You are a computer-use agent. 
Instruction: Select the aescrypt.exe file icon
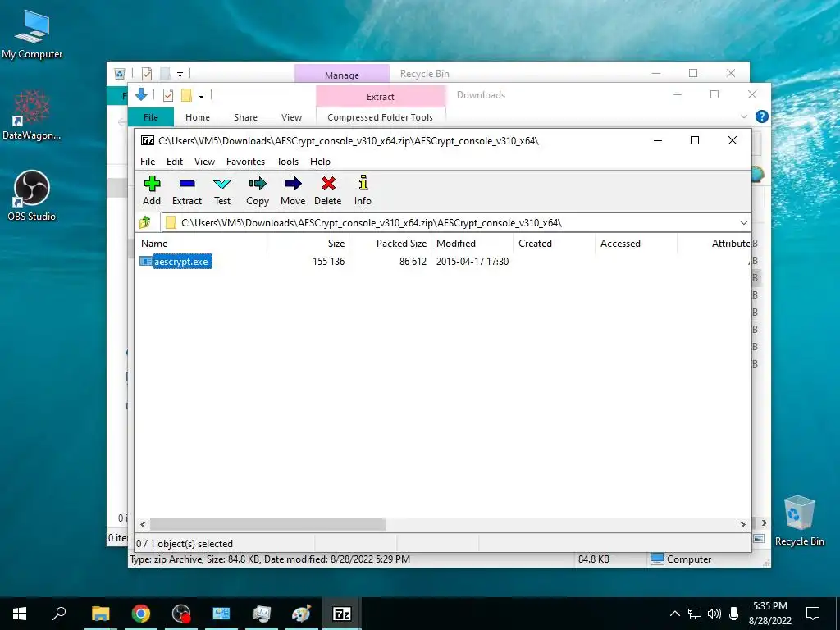pos(146,262)
